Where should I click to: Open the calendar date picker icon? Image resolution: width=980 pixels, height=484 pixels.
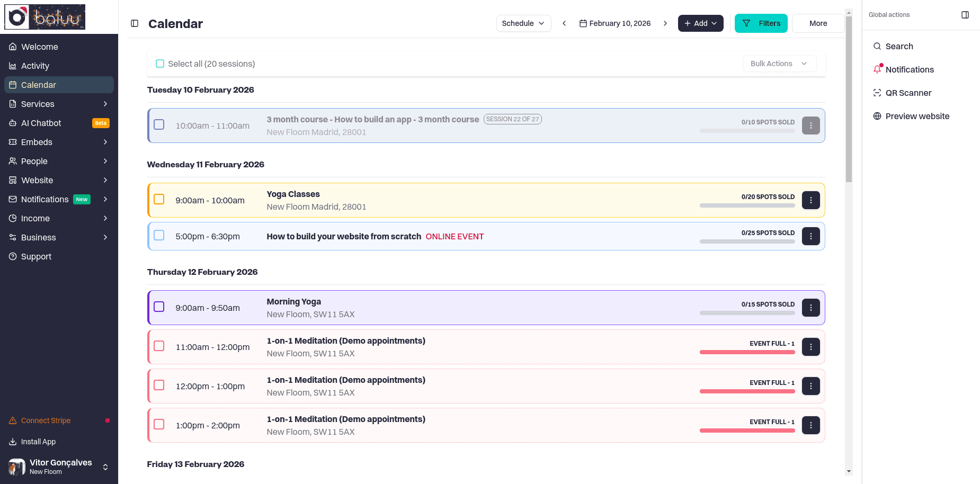(583, 23)
